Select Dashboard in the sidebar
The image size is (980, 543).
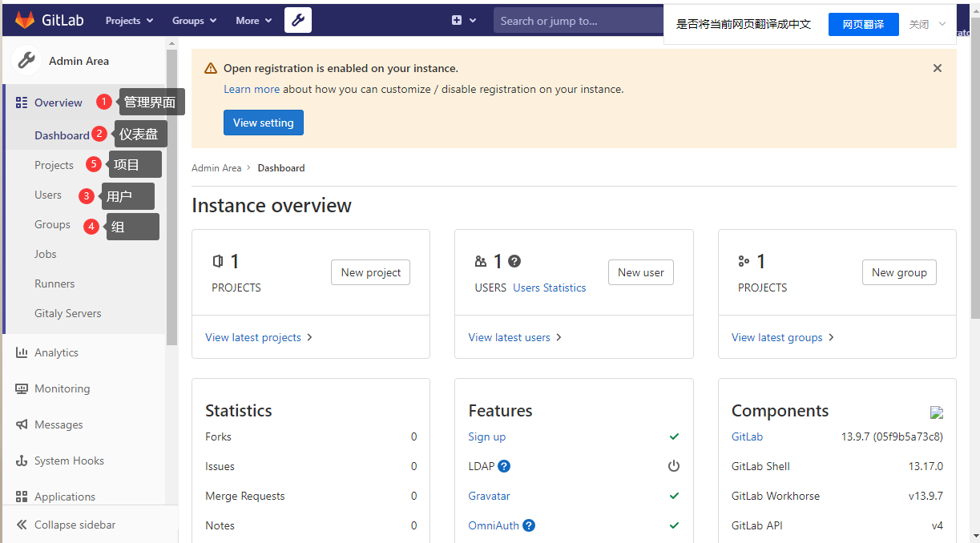point(62,135)
